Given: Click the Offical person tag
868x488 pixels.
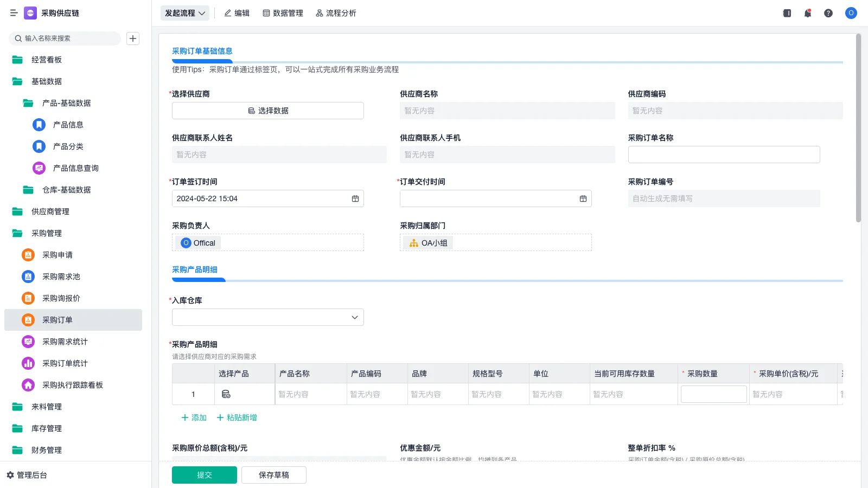Looking at the screenshot, I should (x=199, y=243).
